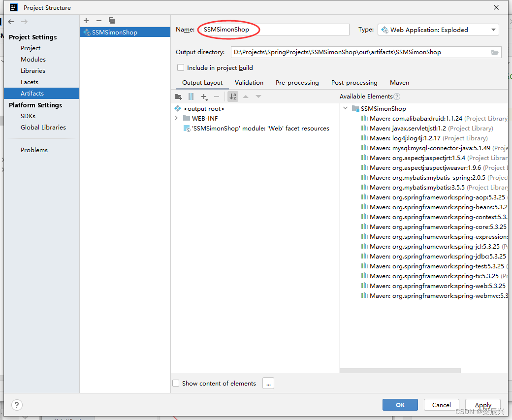Switch to the Pre-processing tab

tap(297, 83)
